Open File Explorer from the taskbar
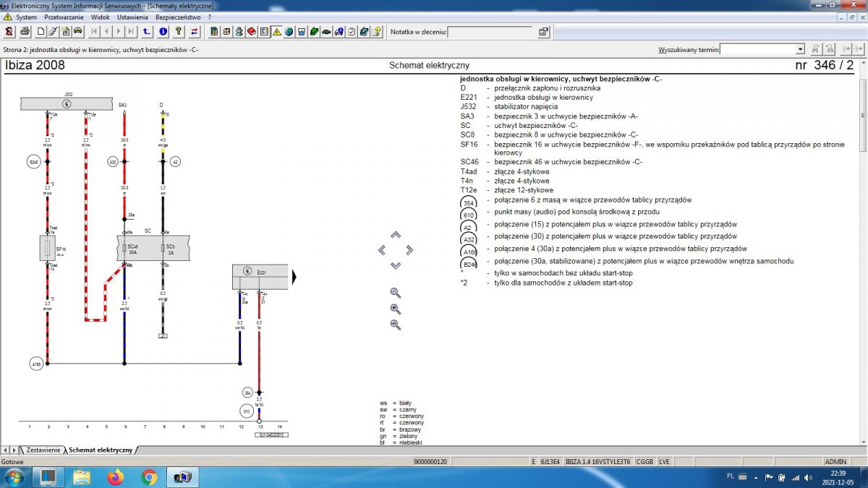Viewport: 868px width, 488px height. coord(82,477)
